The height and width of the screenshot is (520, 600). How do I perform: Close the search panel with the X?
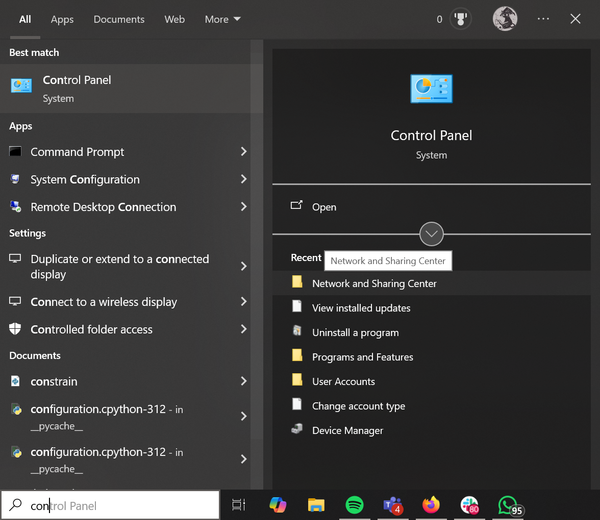click(x=575, y=19)
